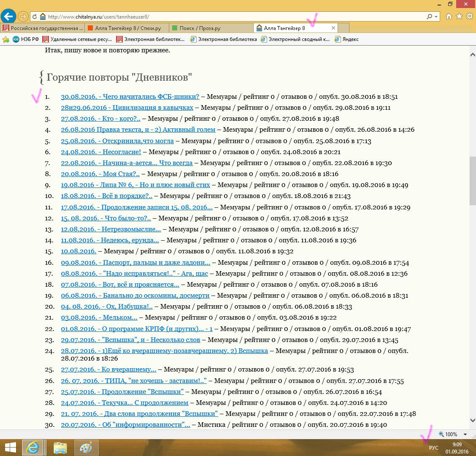Refresh the page with the reload icon

[x=34, y=17]
